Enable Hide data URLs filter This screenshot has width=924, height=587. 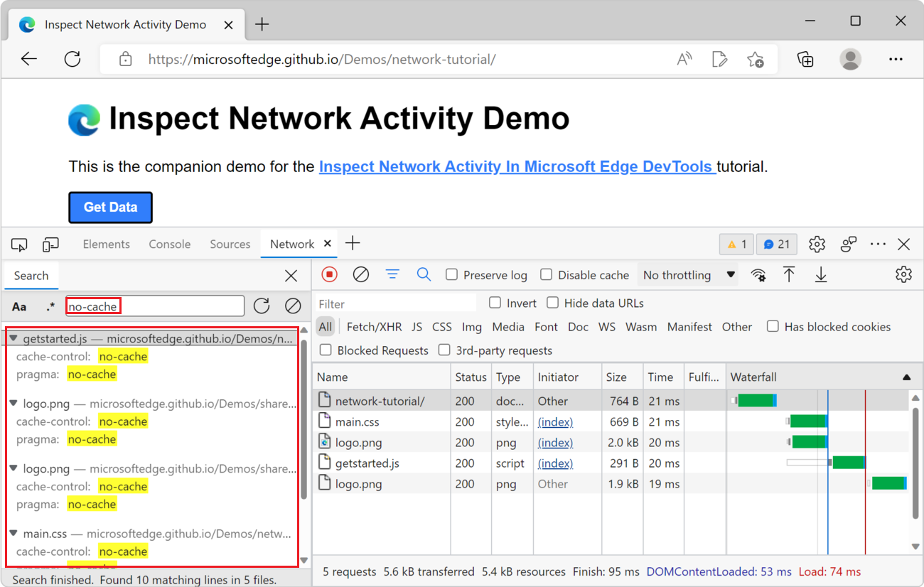(553, 303)
